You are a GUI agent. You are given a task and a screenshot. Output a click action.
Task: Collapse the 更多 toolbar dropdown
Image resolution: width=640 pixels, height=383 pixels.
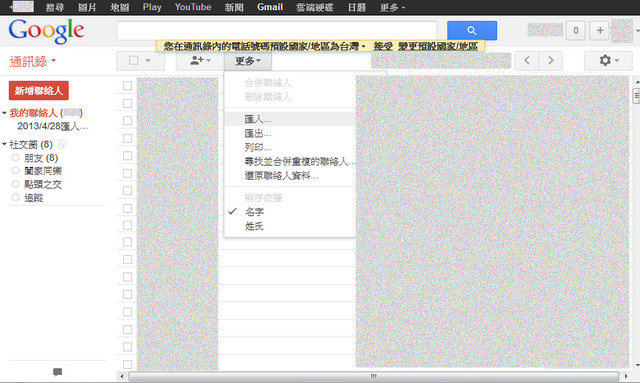click(x=248, y=61)
